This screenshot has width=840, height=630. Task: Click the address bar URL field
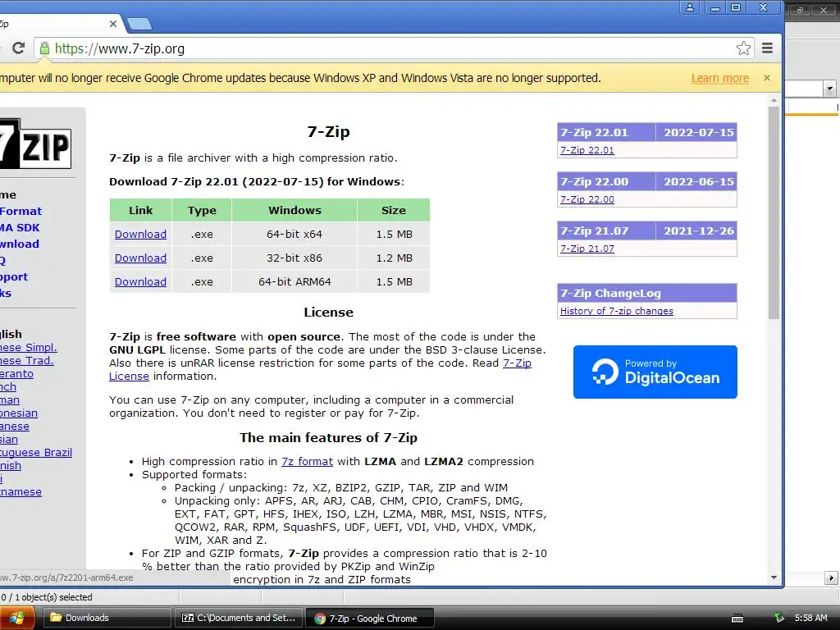pos(386,48)
